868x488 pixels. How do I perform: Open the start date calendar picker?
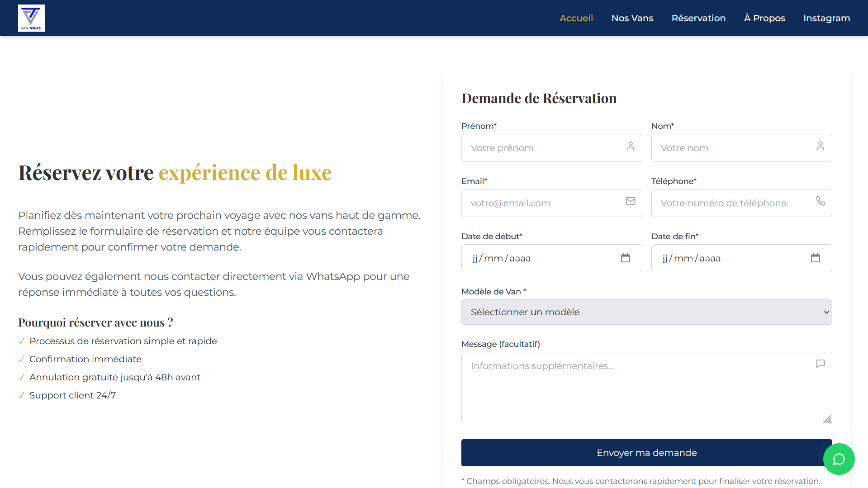point(626,258)
